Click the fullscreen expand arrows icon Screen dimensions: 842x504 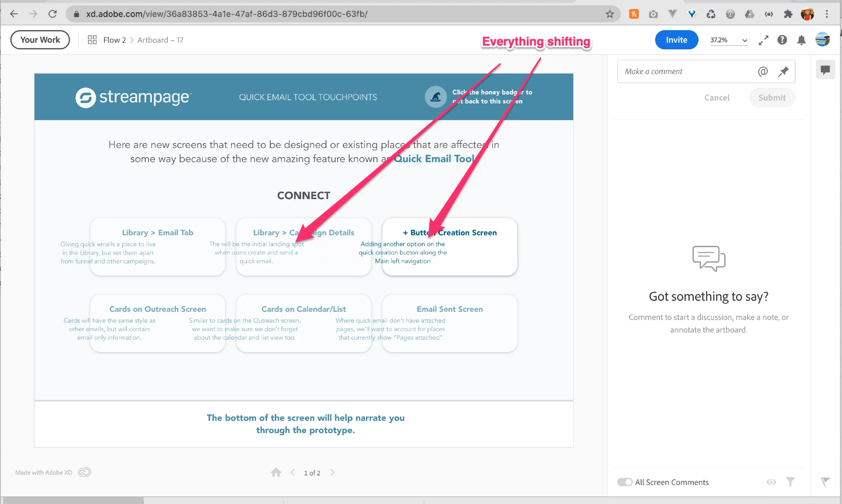pos(763,40)
